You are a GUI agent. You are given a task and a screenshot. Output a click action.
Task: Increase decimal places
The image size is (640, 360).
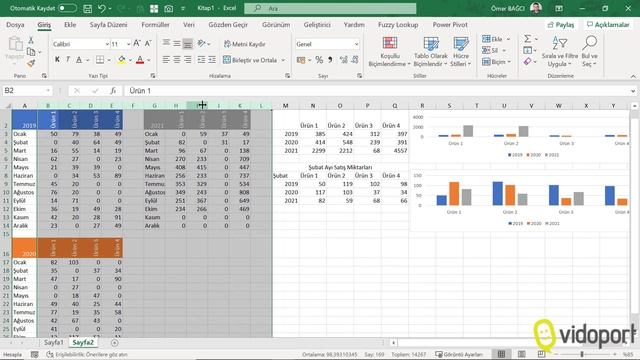(x=344, y=60)
